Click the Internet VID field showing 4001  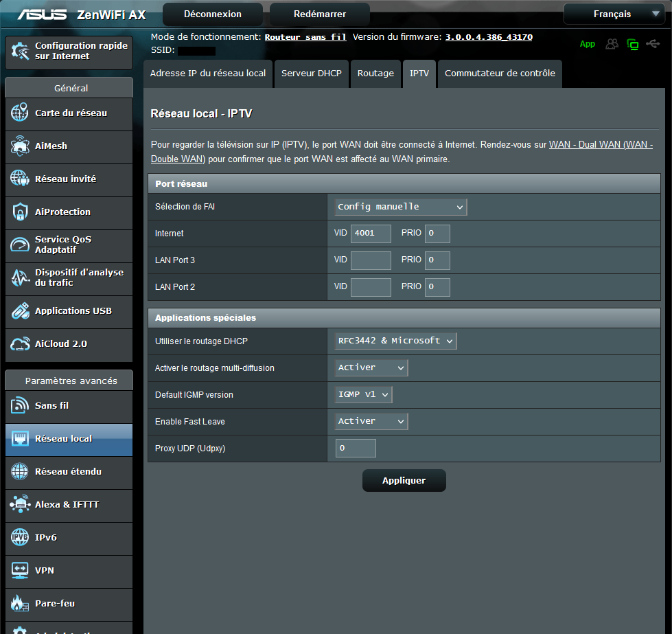(x=371, y=234)
